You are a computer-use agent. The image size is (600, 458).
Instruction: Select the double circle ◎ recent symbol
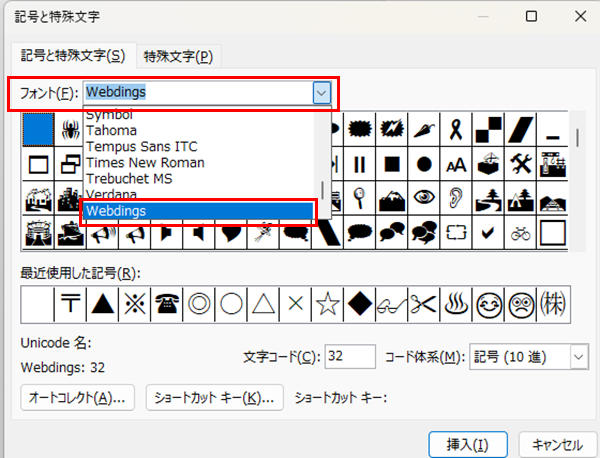tap(199, 304)
